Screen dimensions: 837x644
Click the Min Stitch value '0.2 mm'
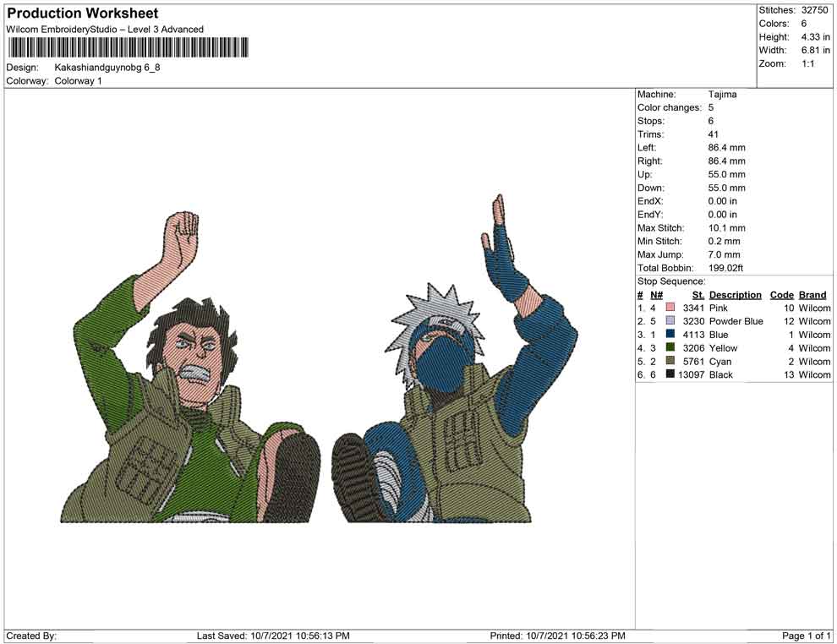[x=724, y=241]
